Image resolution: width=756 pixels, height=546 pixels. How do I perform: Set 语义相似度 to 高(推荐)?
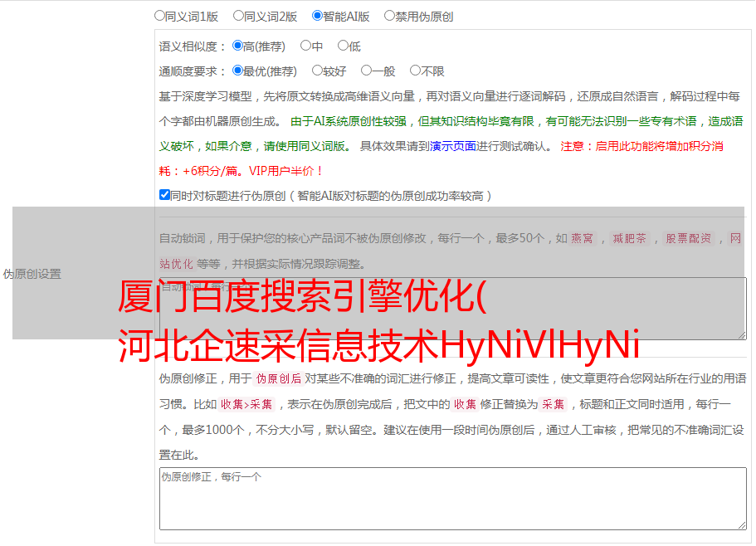tap(237, 46)
